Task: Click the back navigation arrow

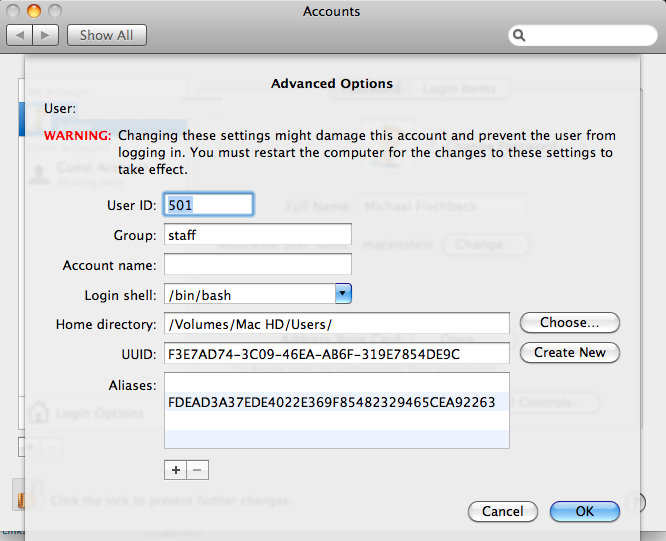Action: tap(20, 35)
